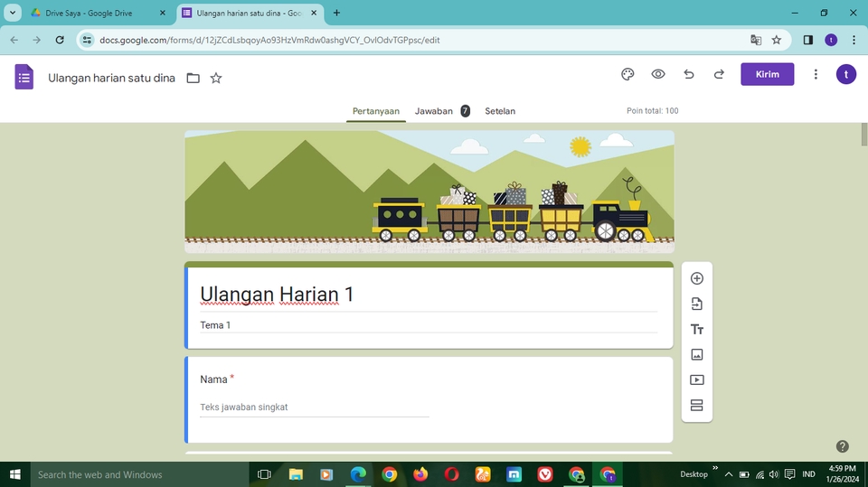Click Search the web and Windows box
The height and width of the screenshot is (487, 868).
coord(139,474)
